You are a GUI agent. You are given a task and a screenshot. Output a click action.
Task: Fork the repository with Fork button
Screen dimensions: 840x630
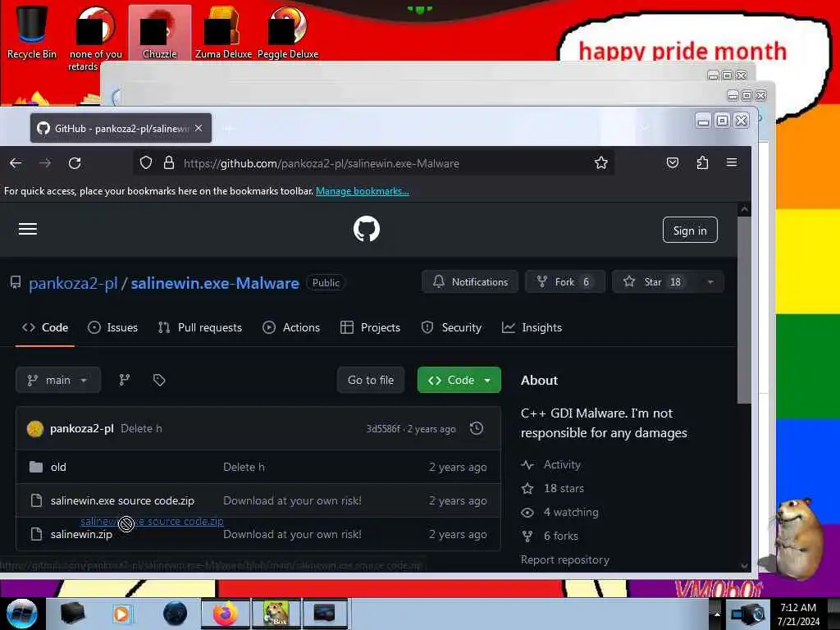(x=564, y=282)
